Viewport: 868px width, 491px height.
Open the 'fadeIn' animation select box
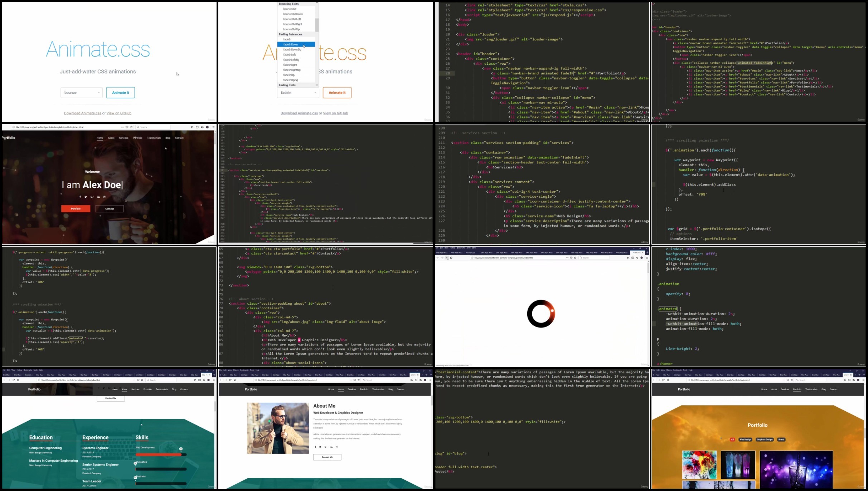(298, 93)
